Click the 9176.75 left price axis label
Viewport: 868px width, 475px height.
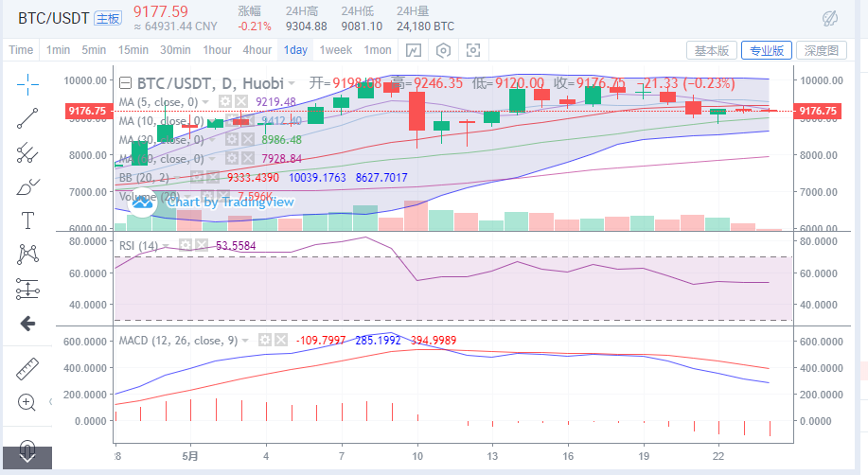click(x=87, y=112)
